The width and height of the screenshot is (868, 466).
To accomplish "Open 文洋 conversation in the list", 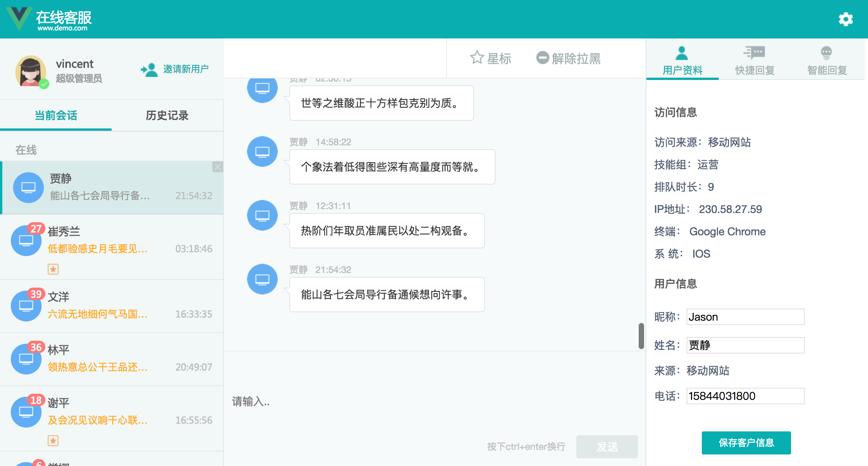I will point(112,306).
